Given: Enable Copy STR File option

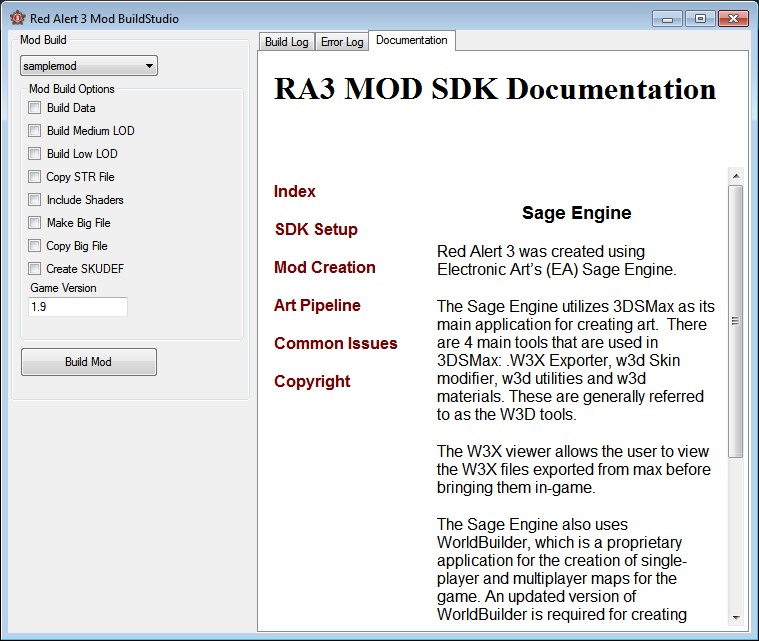Looking at the screenshot, I should click(34, 177).
